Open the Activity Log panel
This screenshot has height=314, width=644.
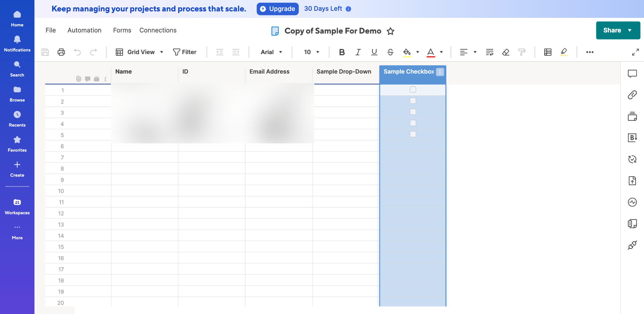point(632,202)
